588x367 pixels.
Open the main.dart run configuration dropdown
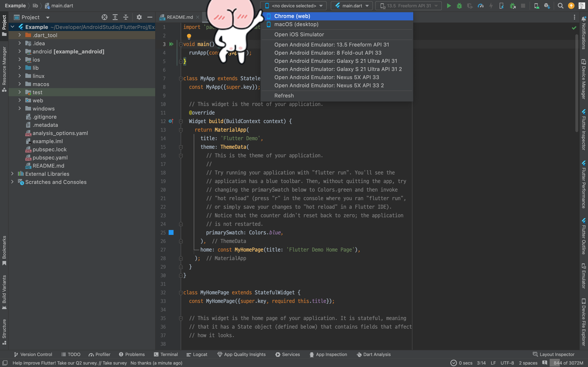coord(352,6)
